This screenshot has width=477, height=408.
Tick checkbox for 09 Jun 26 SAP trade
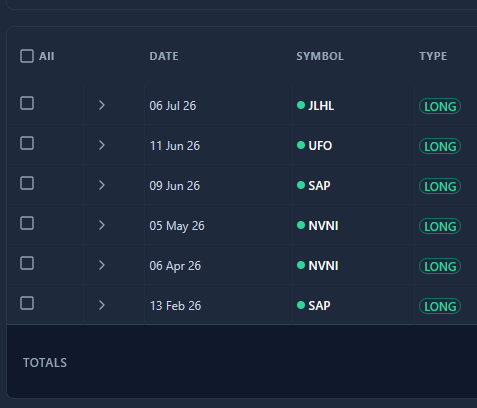click(x=27, y=183)
